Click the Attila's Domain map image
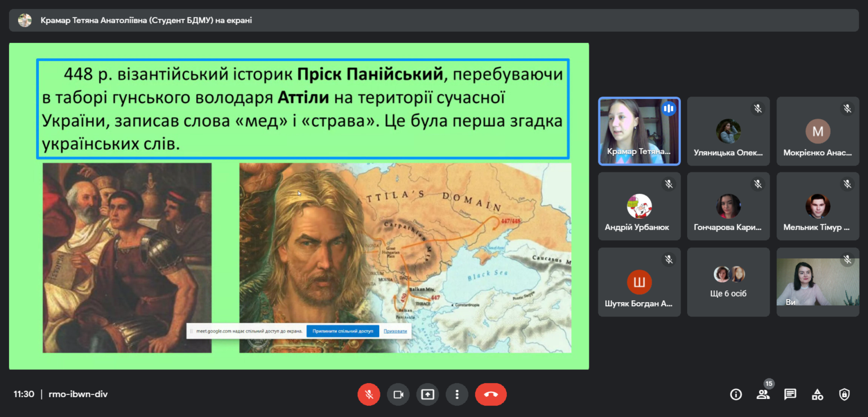The width and height of the screenshot is (868, 417). pos(405,258)
